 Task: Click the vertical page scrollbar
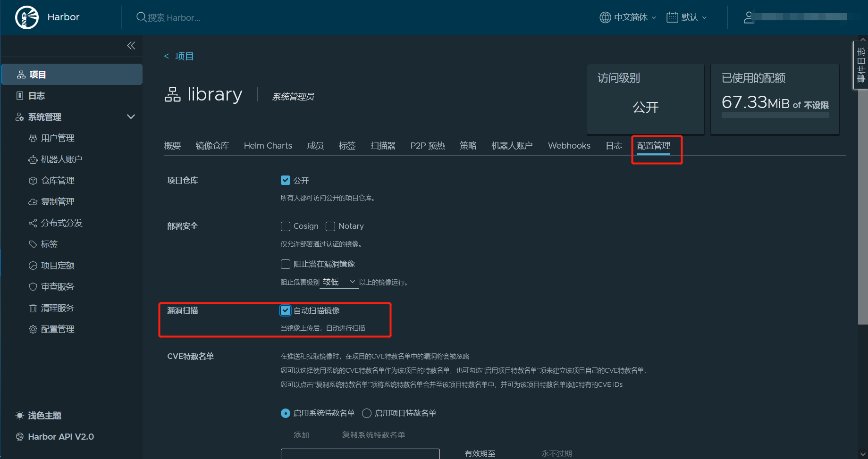[863, 208]
